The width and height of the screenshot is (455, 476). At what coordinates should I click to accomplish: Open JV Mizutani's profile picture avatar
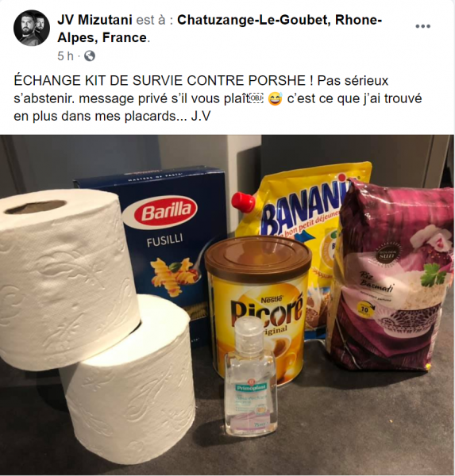pyautogui.click(x=32, y=28)
